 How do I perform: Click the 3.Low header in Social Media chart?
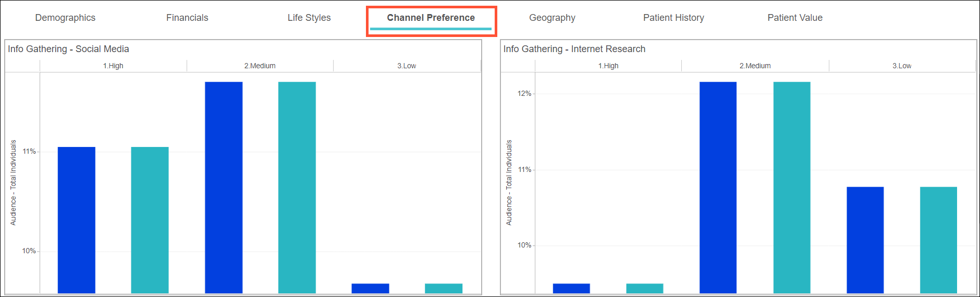point(407,66)
